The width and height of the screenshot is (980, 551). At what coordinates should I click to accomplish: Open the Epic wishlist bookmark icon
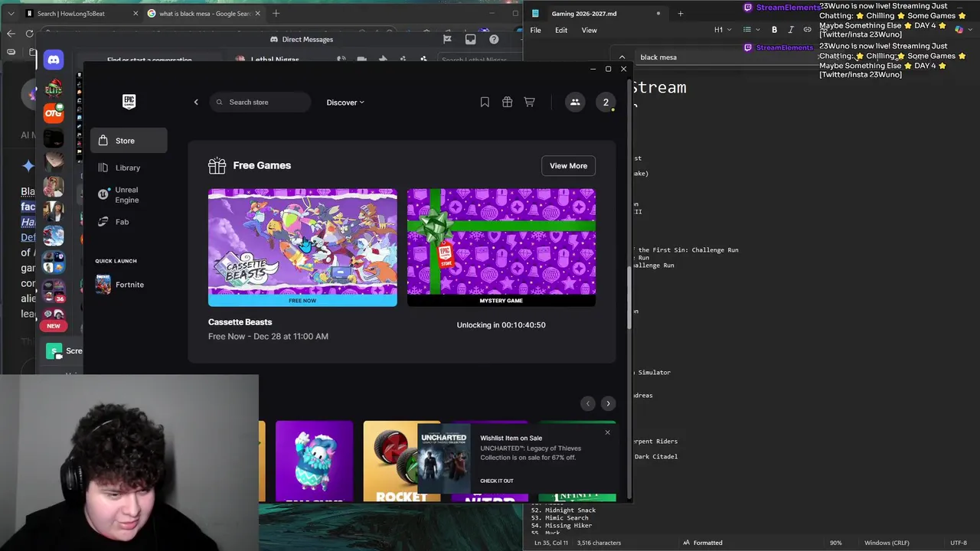pyautogui.click(x=485, y=102)
